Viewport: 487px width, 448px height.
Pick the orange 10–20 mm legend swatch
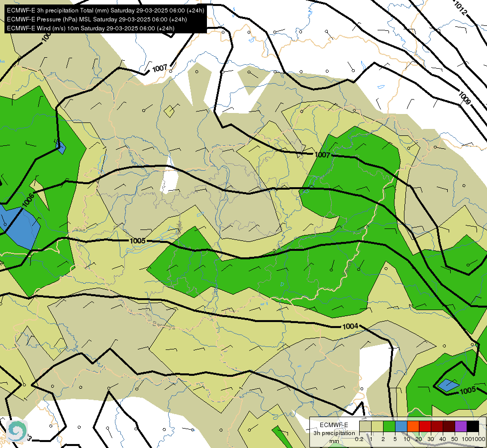(x=413, y=426)
